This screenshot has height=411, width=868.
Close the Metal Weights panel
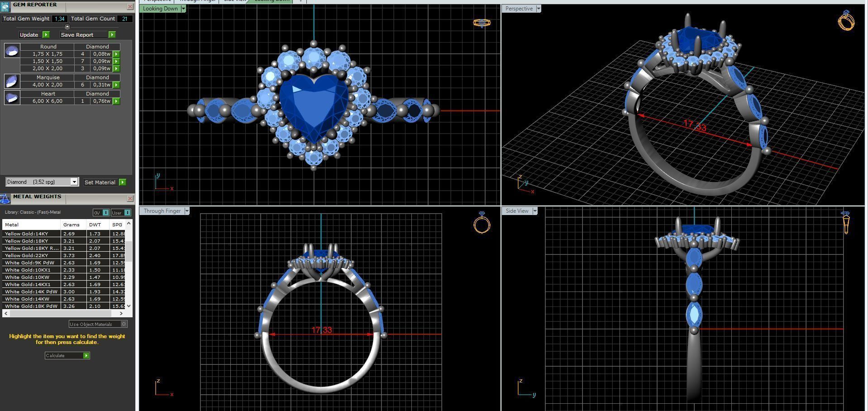tap(130, 199)
